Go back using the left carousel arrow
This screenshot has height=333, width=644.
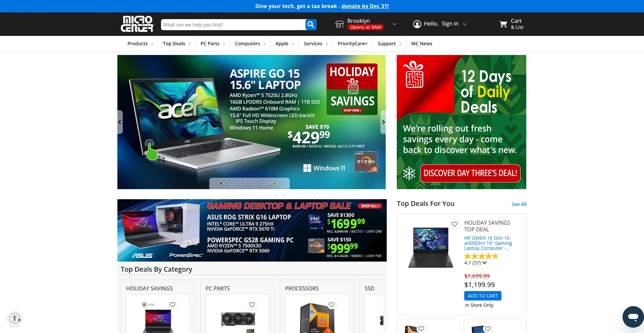[x=120, y=122]
